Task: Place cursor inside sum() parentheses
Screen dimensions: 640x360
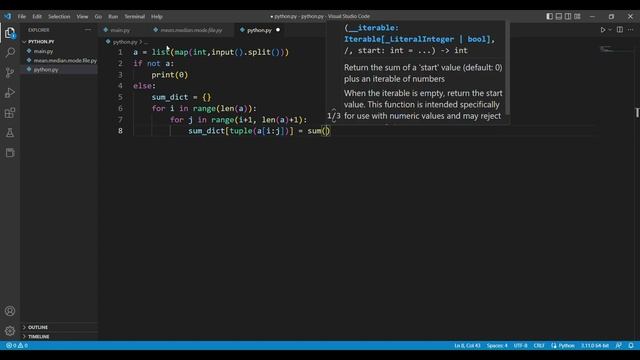Action: coord(326,131)
